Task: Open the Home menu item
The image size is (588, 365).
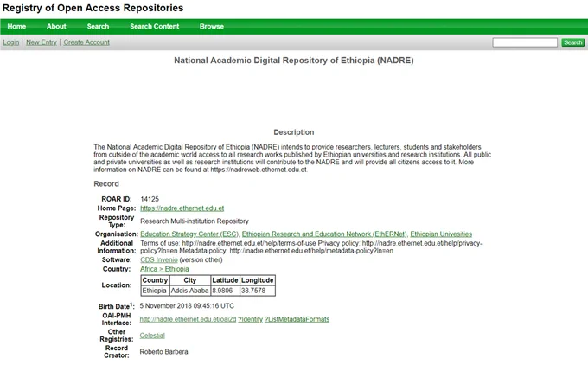Action: [16, 26]
